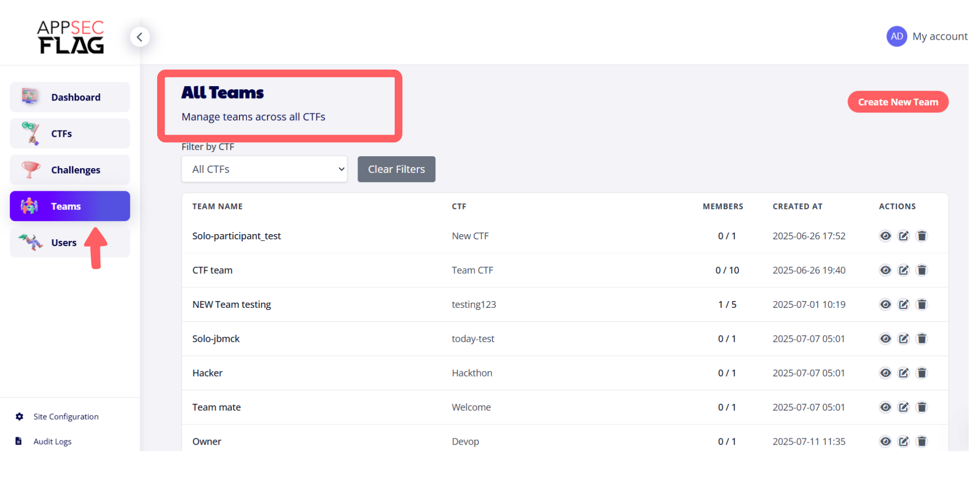The height and width of the screenshot is (477, 980).
Task: Open the eye icon for CTF team
Action: 885,270
